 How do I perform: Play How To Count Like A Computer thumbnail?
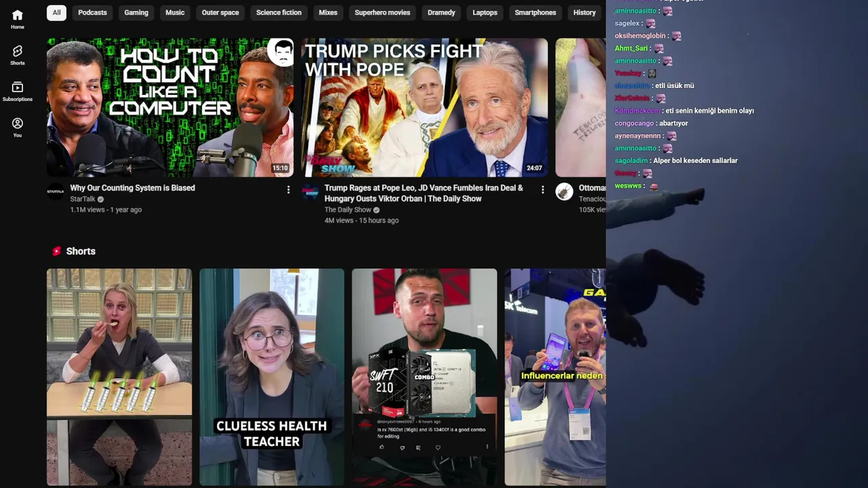(x=170, y=108)
